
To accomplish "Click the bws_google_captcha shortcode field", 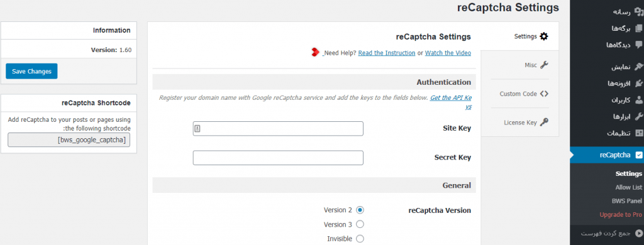I will 69,140.
